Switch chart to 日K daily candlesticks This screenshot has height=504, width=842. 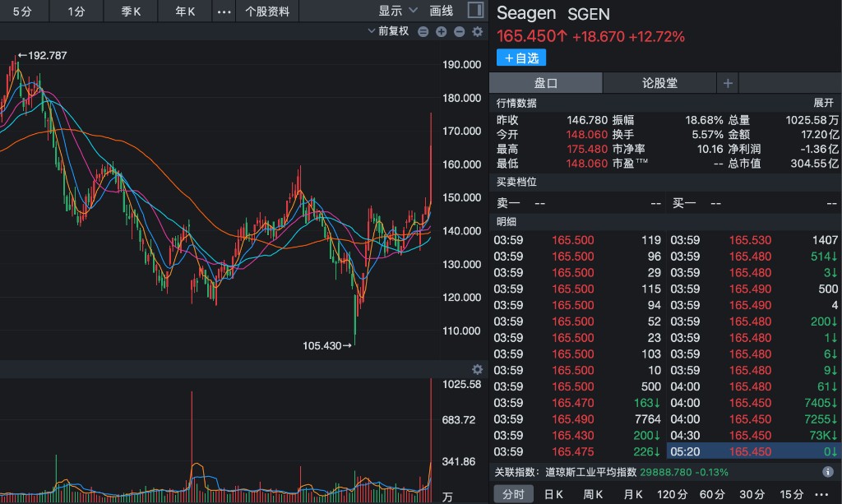(553, 494)
